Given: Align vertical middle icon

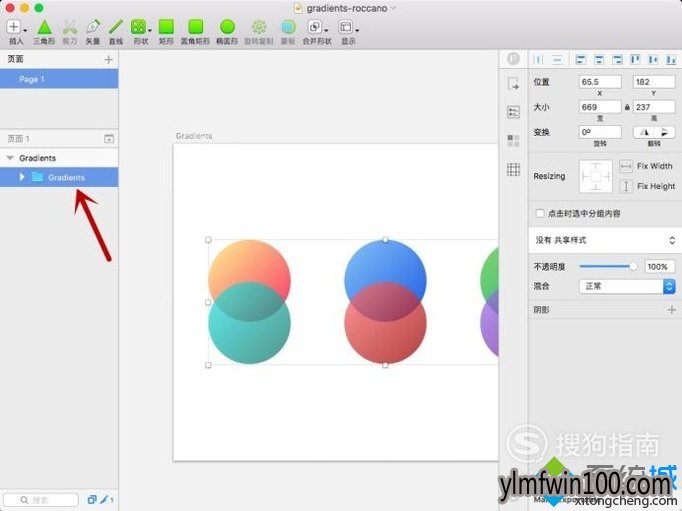Looking at the screenshot, I should [653, 60].
